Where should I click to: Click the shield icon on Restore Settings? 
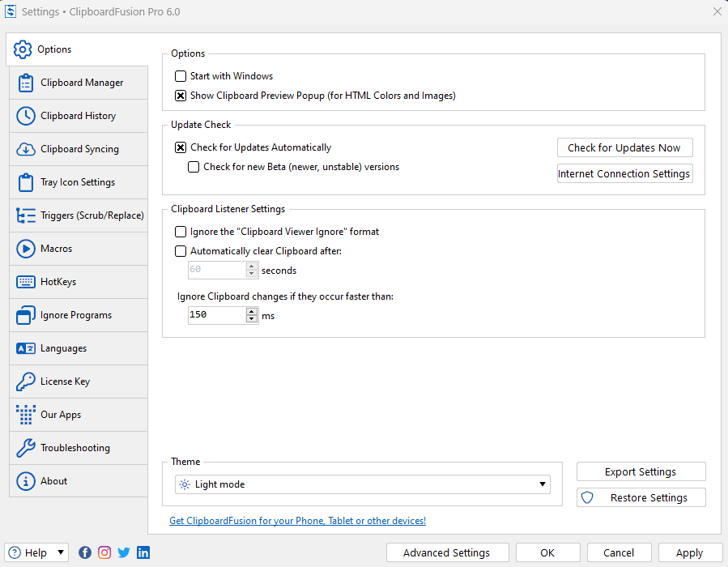pos(587,498)
